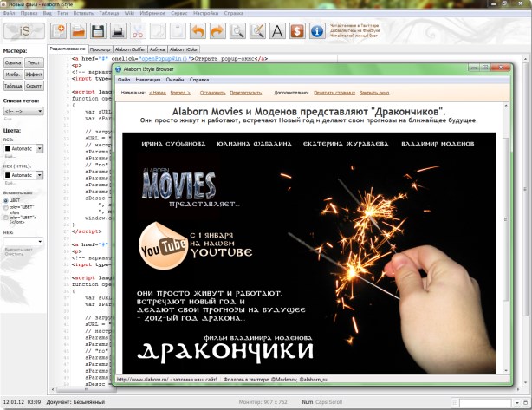
Task: Select the color="ЦВЕТ" radio option
Action: point(6,207)
